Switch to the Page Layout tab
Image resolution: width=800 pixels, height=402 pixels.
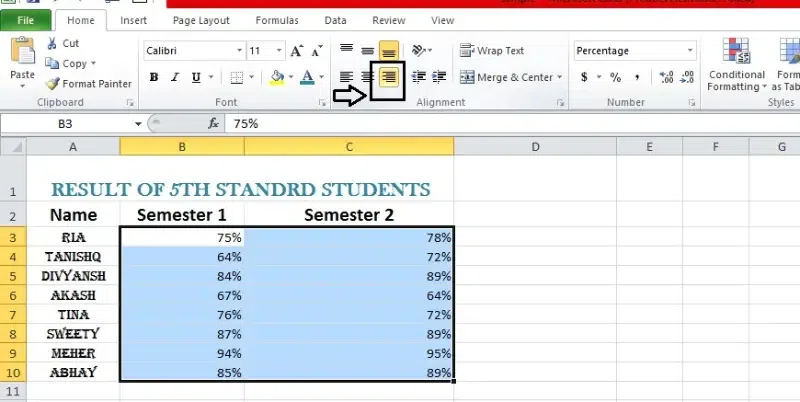click(201, 20)
